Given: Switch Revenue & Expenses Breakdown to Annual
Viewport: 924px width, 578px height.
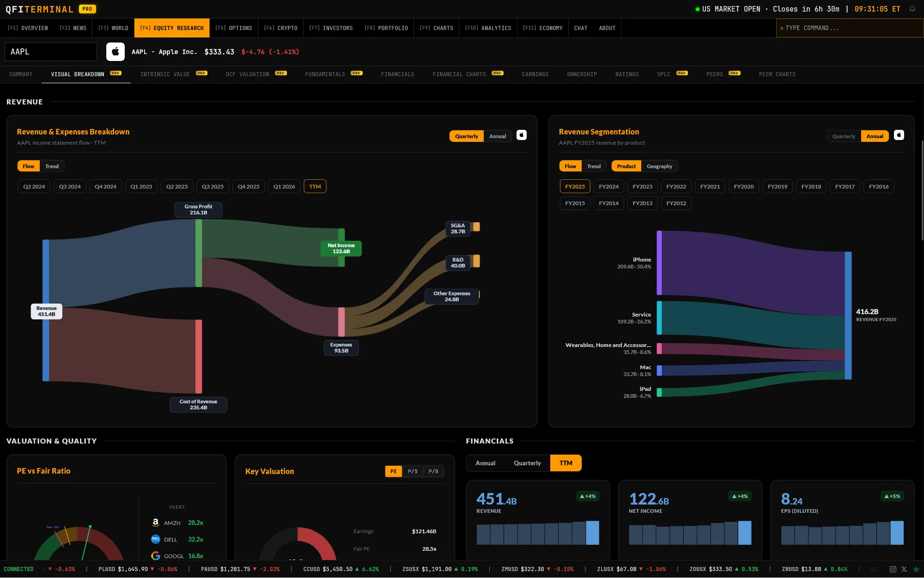Looking at the screenshot, I should coord(498,136).
